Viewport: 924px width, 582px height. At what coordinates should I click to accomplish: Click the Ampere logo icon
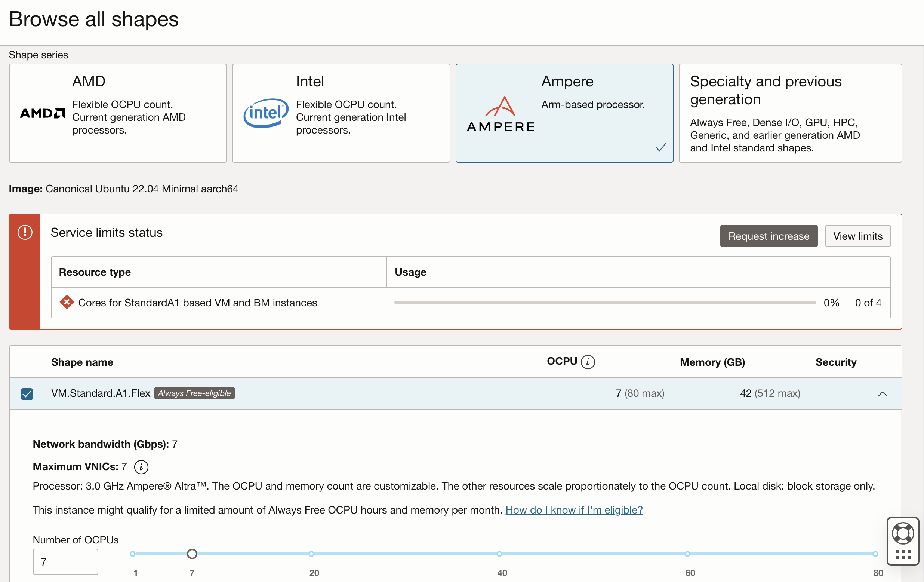[x=500, y=114]
